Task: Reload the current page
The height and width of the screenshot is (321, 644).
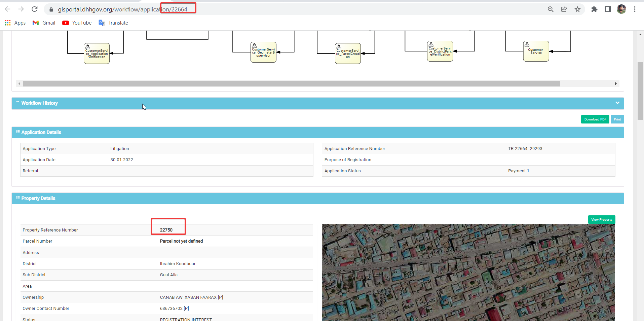Action: click(34, 9)
